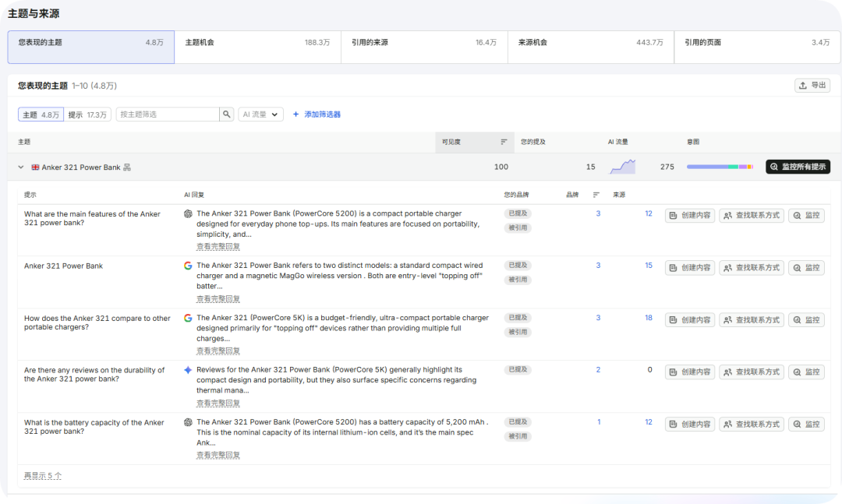
Task: Click Google icon in compare chargers row
Action: pyautogui.click(x=188, y=318)
